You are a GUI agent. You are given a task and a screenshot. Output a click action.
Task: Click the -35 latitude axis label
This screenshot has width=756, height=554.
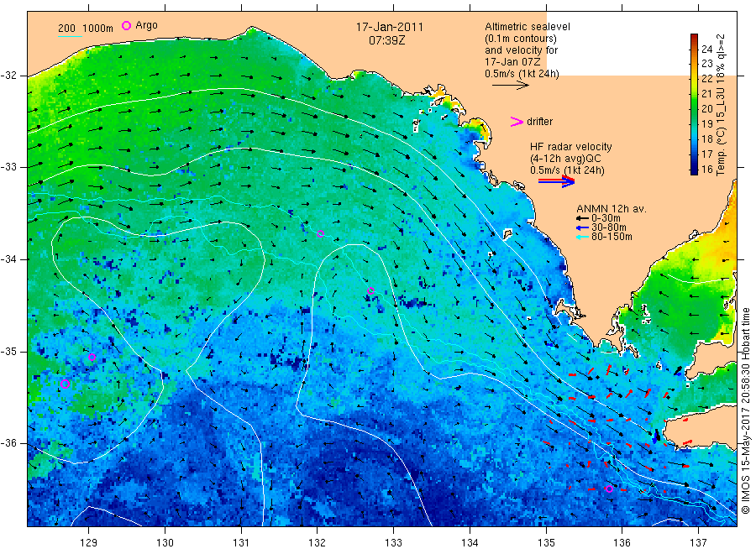(x=8, y=351)
